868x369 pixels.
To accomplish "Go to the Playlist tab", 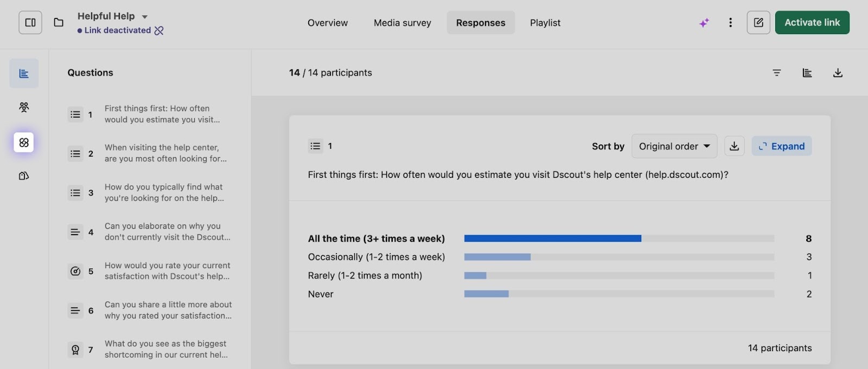I will point(545,23).
